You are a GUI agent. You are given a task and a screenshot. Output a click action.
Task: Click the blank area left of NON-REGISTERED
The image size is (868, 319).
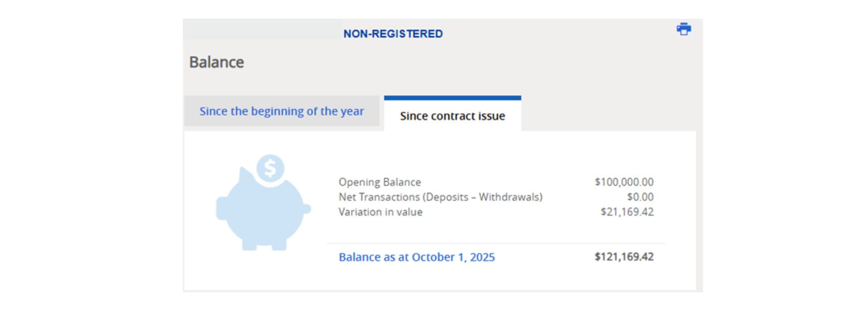coord(263,29)
